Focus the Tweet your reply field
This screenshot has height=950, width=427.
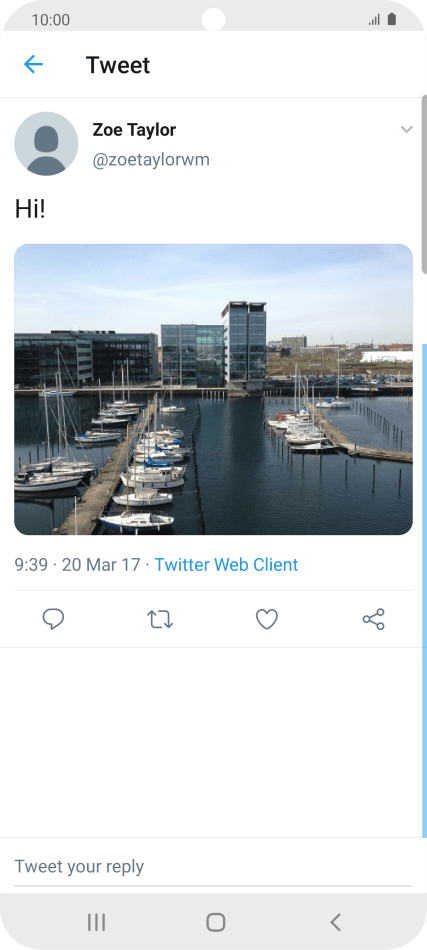[x=213, y=866]
